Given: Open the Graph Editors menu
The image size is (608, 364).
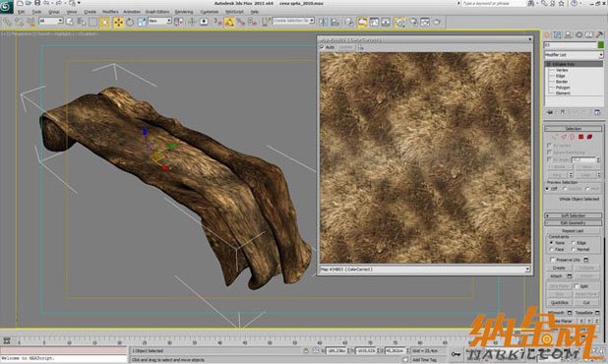Looking at the screenshot, I should 157,12.
